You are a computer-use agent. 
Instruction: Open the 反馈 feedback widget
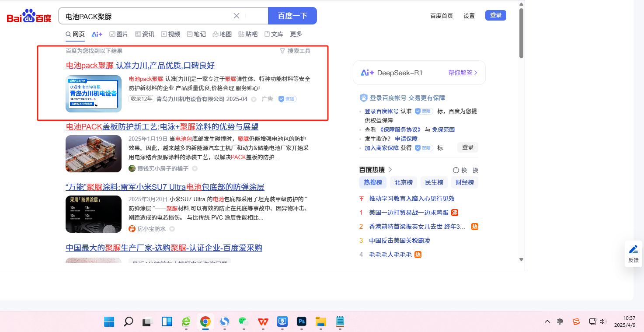[633, 254]
